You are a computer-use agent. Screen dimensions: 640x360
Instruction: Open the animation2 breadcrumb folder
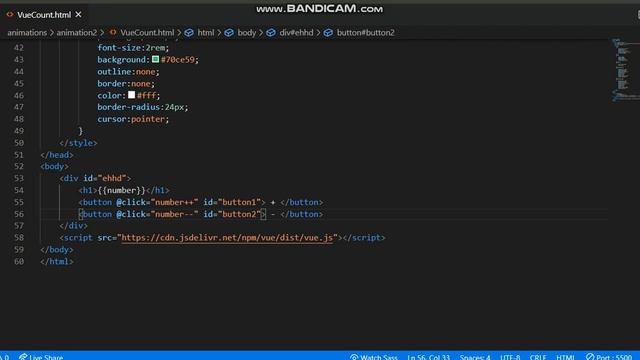[x=77, y=33]
